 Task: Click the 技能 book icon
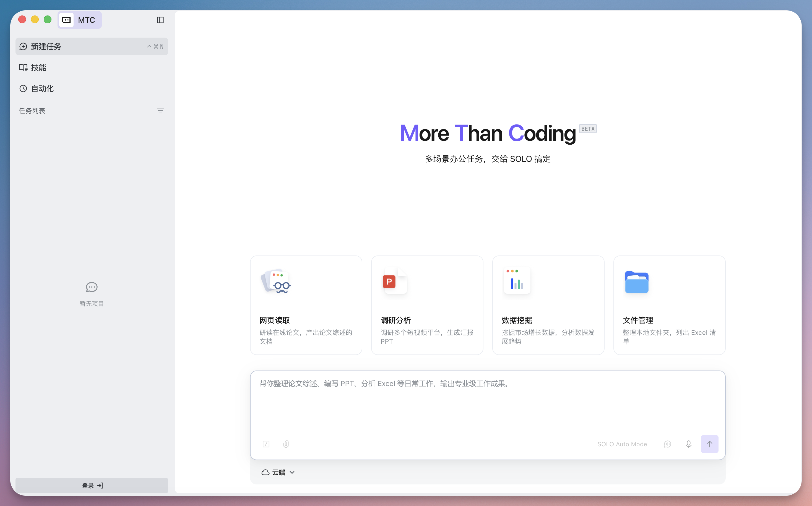click(x=23, y=67)
